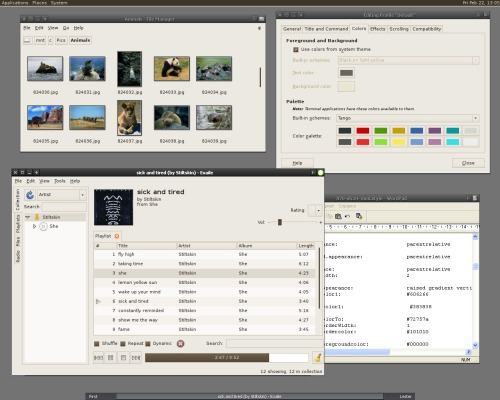Click the Close button in profile editor
This screenshot has height=400, width=500.
[x=468, y=163]
